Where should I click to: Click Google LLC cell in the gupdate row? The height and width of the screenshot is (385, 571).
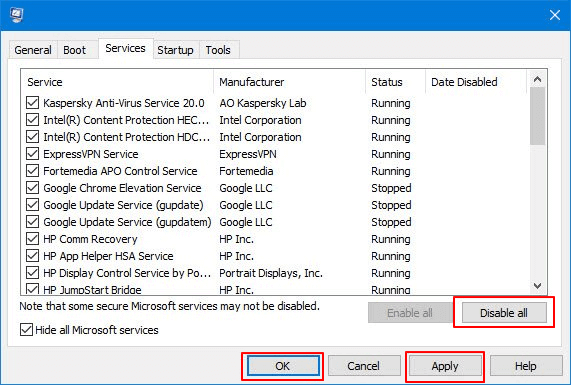(246, 205)
